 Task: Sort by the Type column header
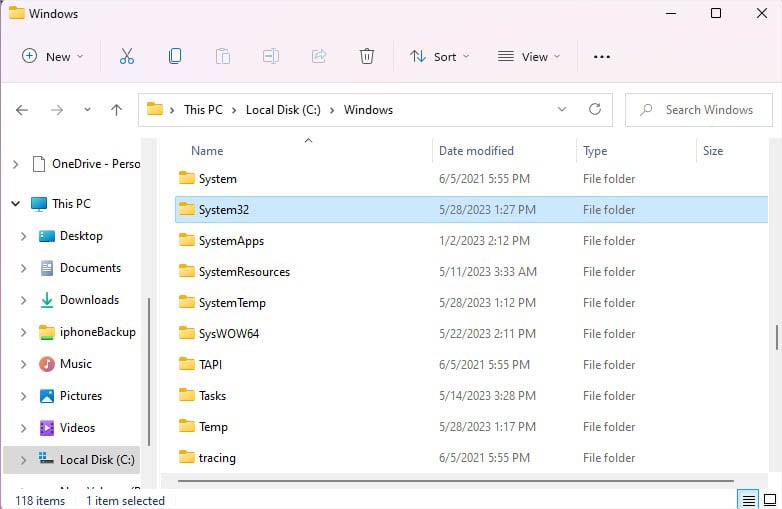coord(595,151)
